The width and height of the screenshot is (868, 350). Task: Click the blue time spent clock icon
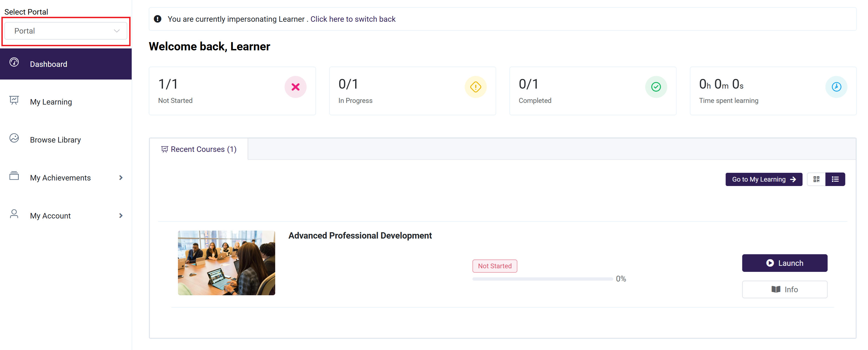[x=836, y=87]
